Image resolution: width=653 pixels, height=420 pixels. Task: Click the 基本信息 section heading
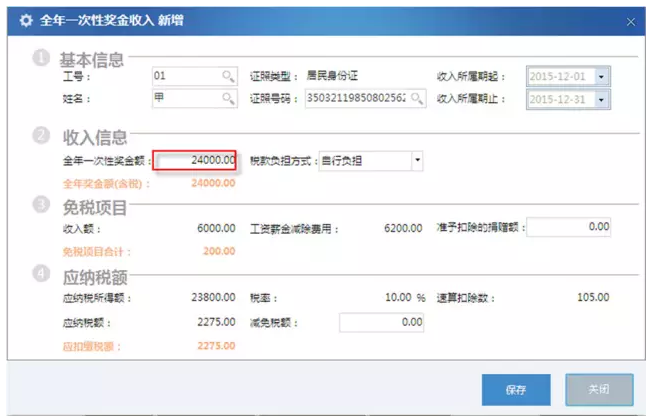point(91,60)
